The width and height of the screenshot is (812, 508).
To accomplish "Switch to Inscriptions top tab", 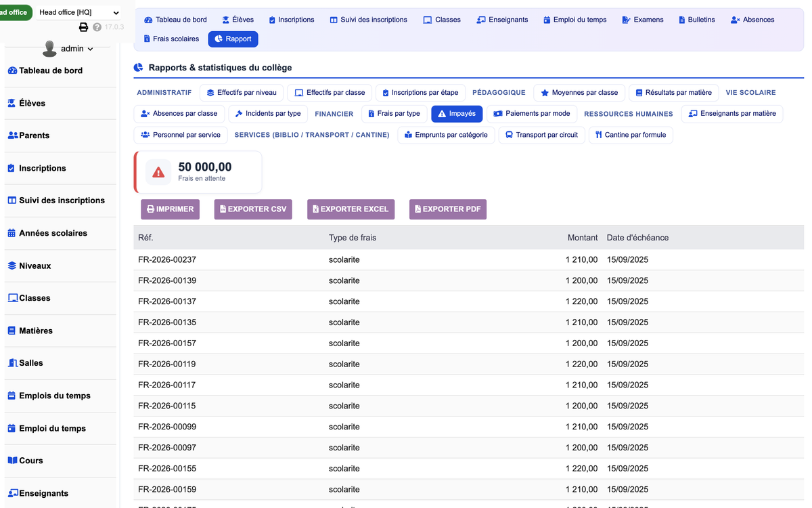I will (x=291, y=20).
